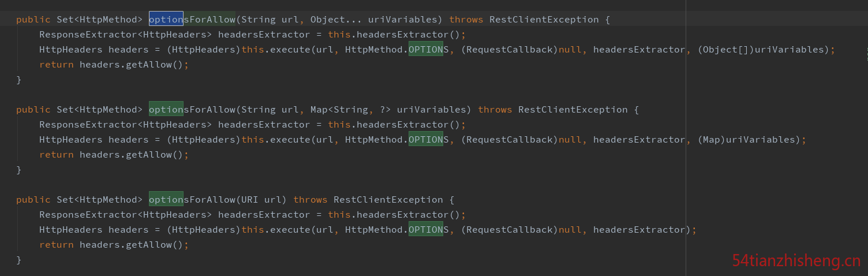Click "ResponseExtractor" type in the first method body
The image size is (868, 276).
pos(88,35)
